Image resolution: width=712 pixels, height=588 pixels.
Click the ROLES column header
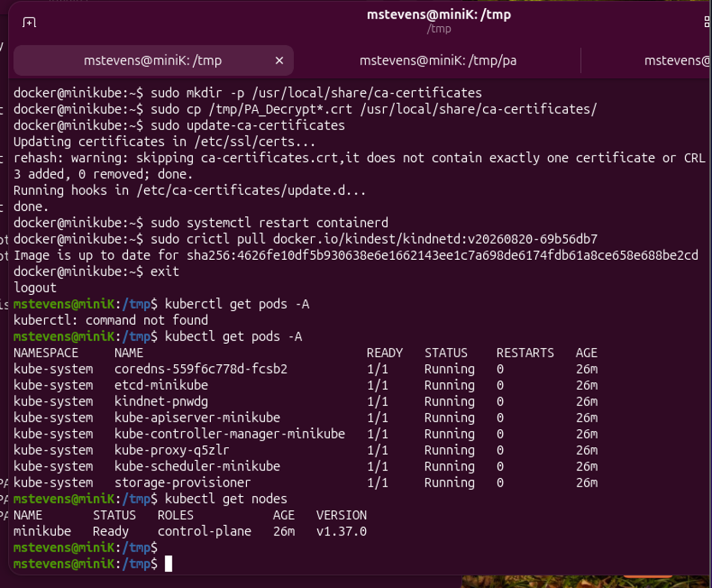[176, 515]
